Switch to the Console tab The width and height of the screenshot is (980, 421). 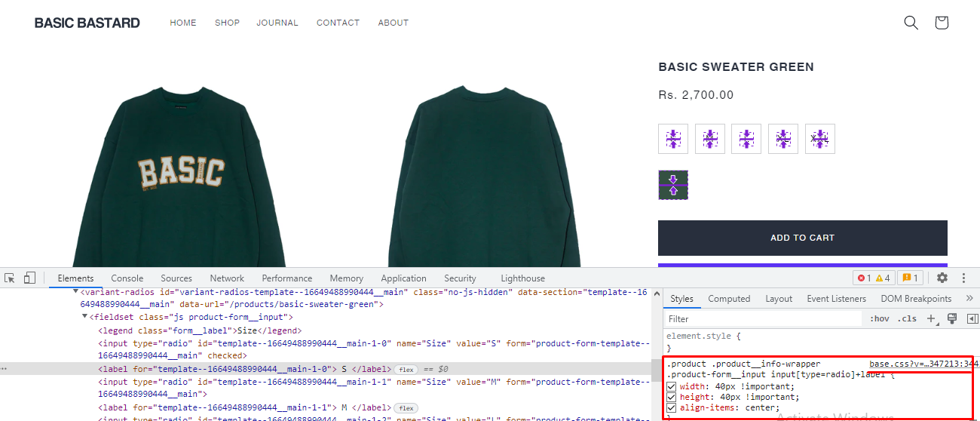click(x=127, y=278)
